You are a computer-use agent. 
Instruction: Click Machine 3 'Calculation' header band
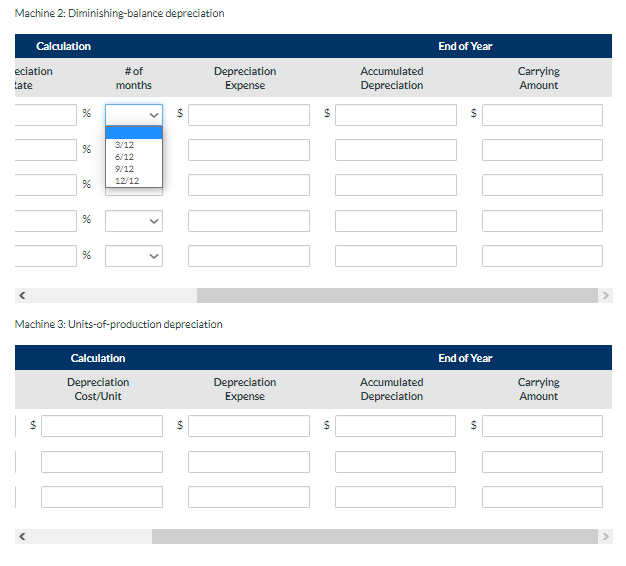coord(98,358)
